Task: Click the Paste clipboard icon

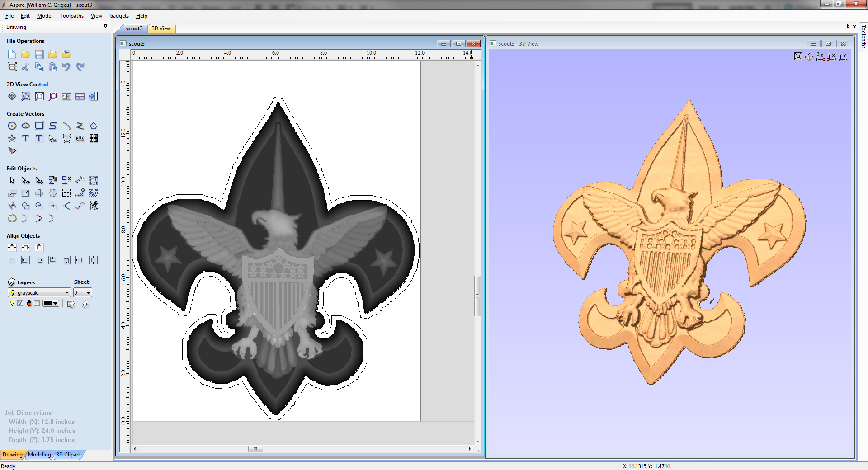Action: [53, 67]
